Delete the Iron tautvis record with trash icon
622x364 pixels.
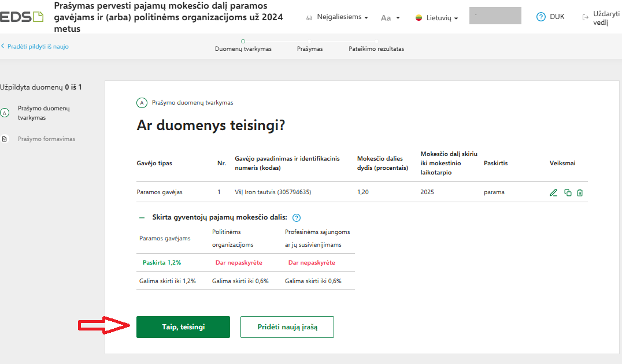tap(580, 193)
